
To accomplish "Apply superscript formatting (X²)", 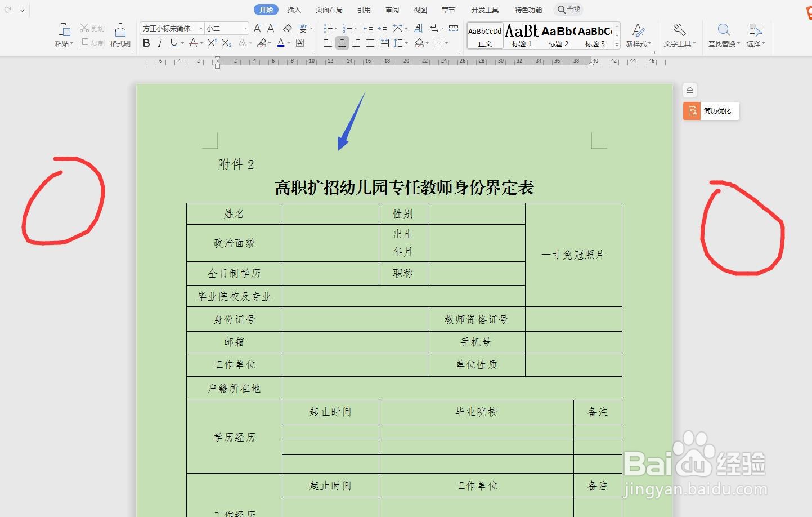I will tap(212, 43).
